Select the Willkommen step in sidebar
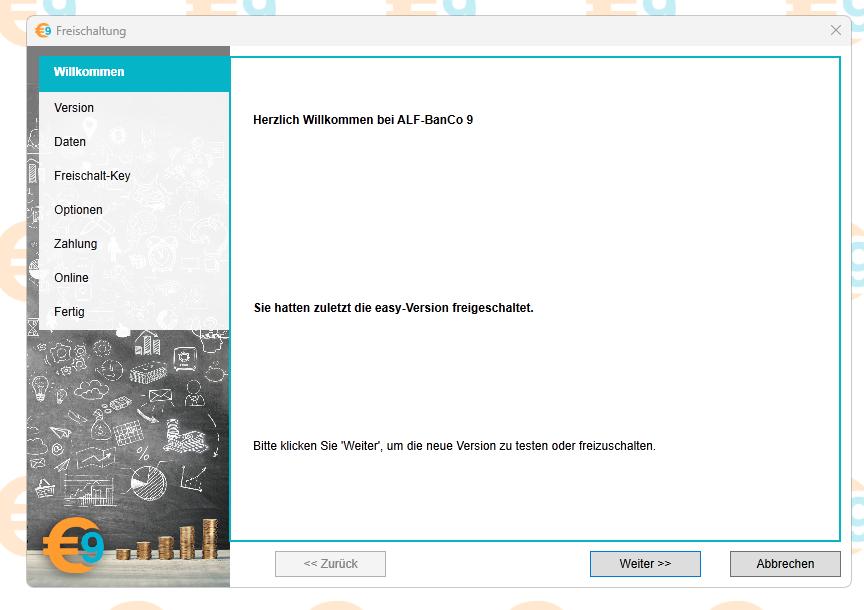 tap(134, 72)
